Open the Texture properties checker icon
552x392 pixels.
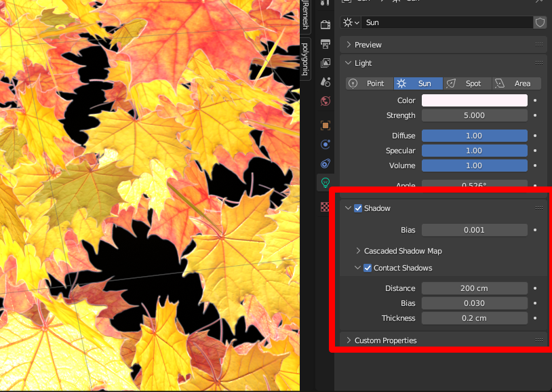tap(326, 207)
